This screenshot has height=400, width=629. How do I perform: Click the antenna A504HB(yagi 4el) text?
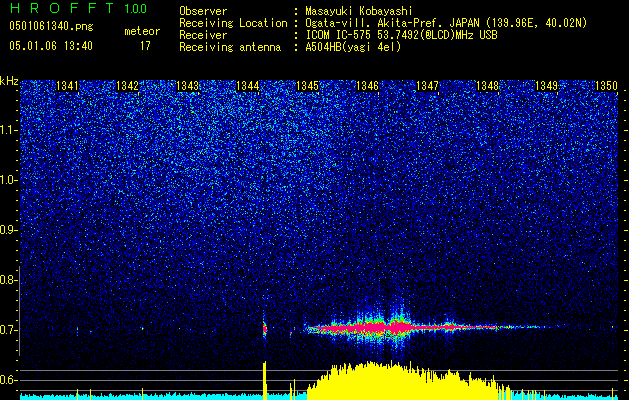[353, 47]
